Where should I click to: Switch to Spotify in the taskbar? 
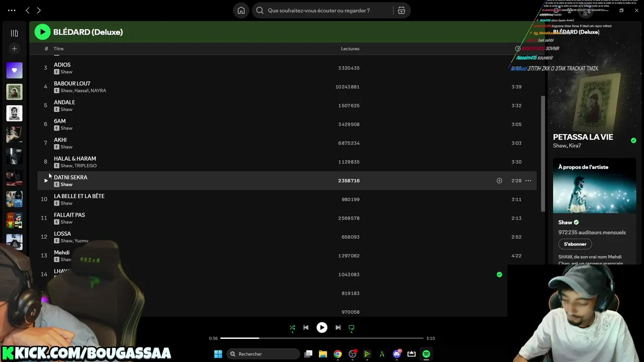point(426,354)
